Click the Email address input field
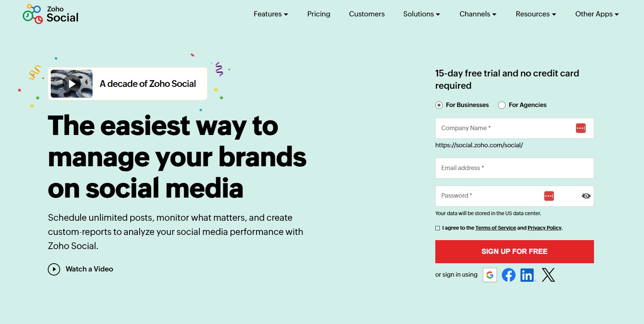644x324 pixels. (514, 168)
